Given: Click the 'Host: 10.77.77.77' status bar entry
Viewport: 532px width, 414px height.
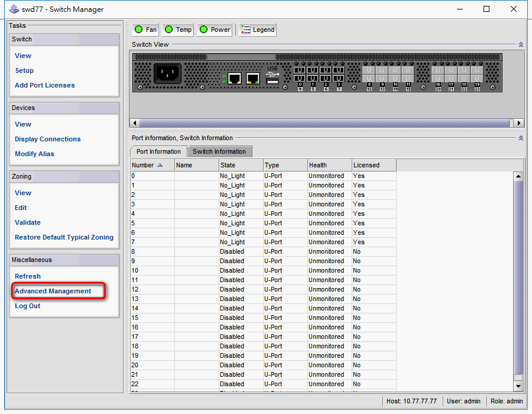Looking at the screenshot, I should click(x=411, y=401).
